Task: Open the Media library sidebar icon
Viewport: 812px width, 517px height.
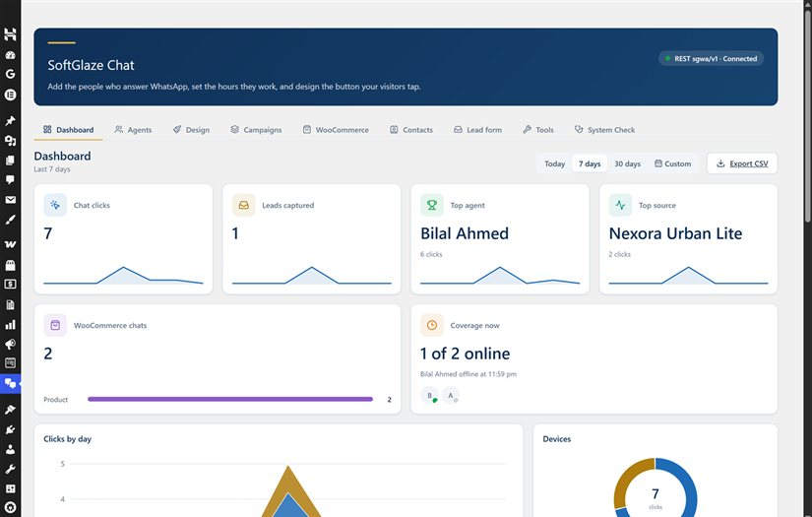Action: pos(10,141)
